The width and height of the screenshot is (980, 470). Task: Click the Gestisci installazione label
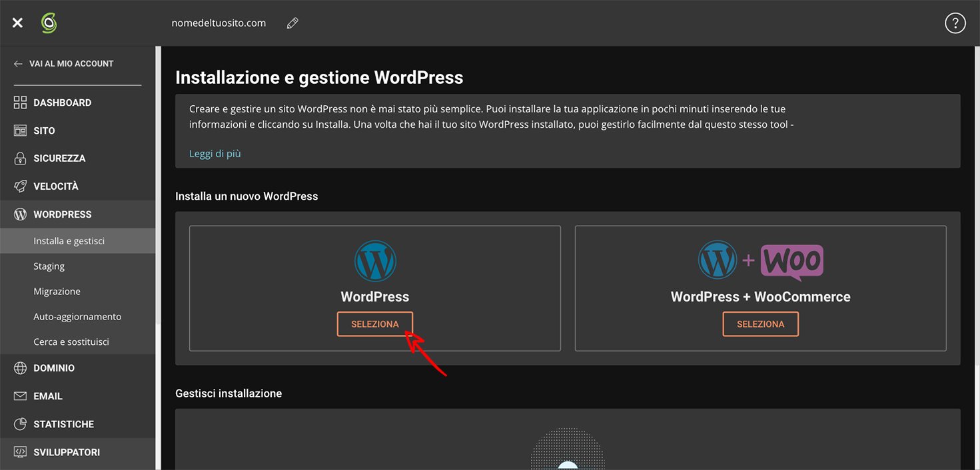(x=229, y=393)
